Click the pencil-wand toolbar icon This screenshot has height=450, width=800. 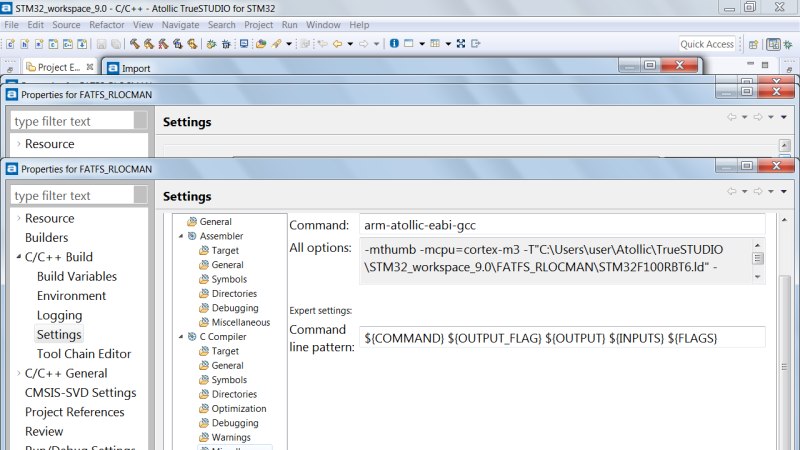pyautogui.click(x=277, y=44)
